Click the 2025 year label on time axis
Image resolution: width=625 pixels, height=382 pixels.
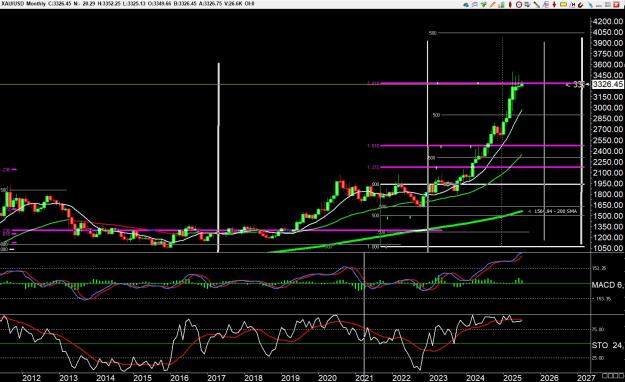[512, 378]
